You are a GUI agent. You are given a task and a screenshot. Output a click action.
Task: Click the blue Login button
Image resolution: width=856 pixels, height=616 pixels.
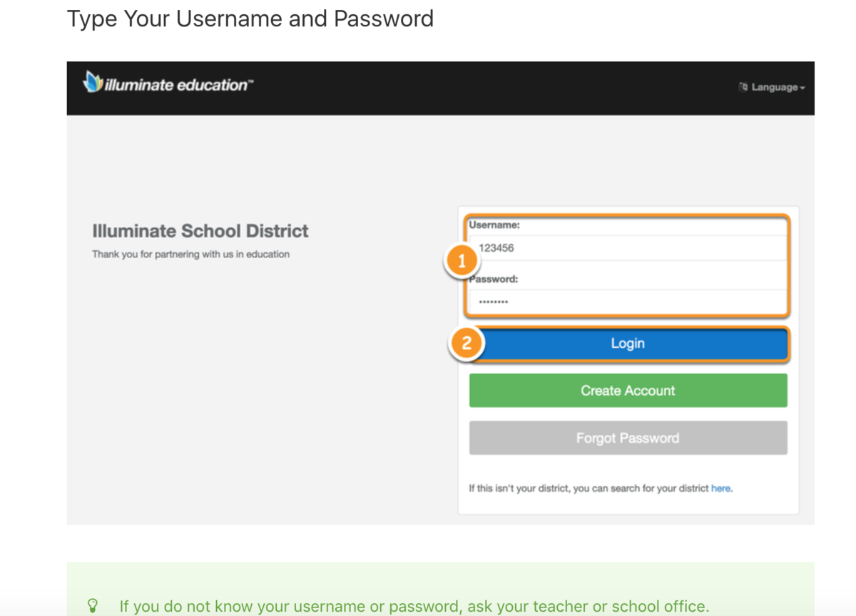628,344
